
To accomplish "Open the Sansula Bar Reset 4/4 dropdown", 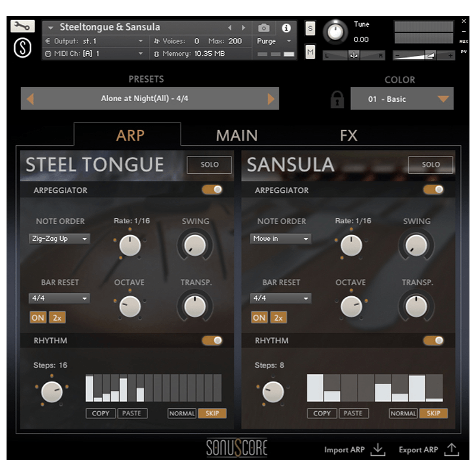I will pos(281,299).
